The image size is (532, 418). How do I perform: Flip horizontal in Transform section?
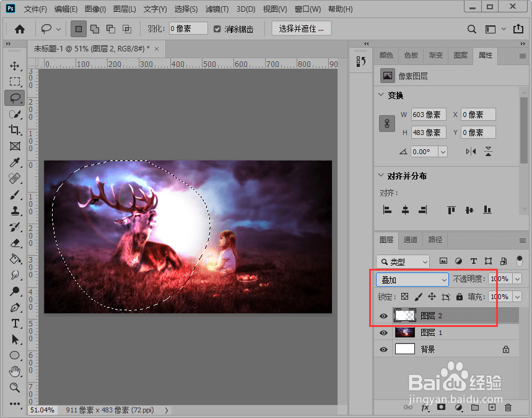(x=471, y=151)
